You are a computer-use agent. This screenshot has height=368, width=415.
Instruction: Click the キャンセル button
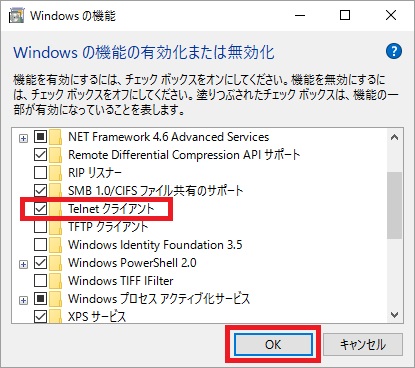[363, 345]
